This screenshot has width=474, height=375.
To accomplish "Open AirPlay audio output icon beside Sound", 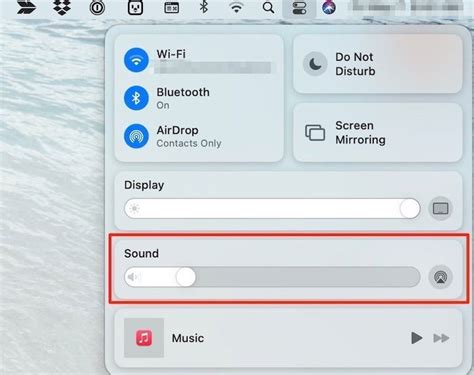I will click(440, 277).
